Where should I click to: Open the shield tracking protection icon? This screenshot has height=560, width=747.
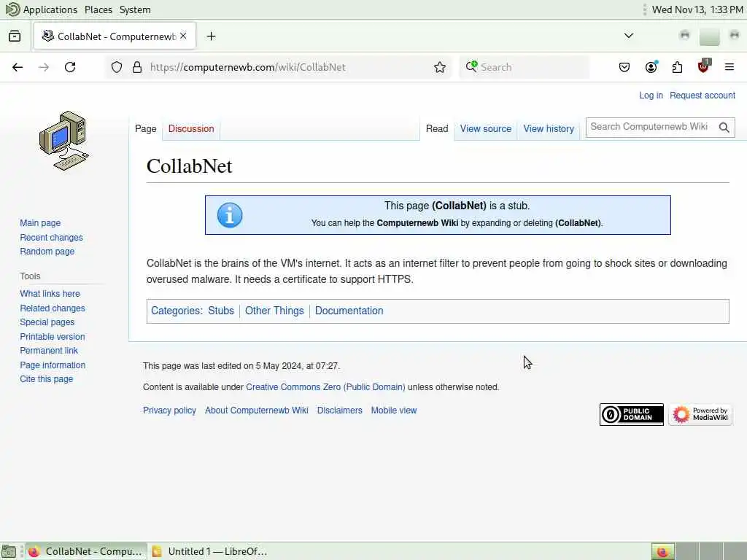point(117,67)
